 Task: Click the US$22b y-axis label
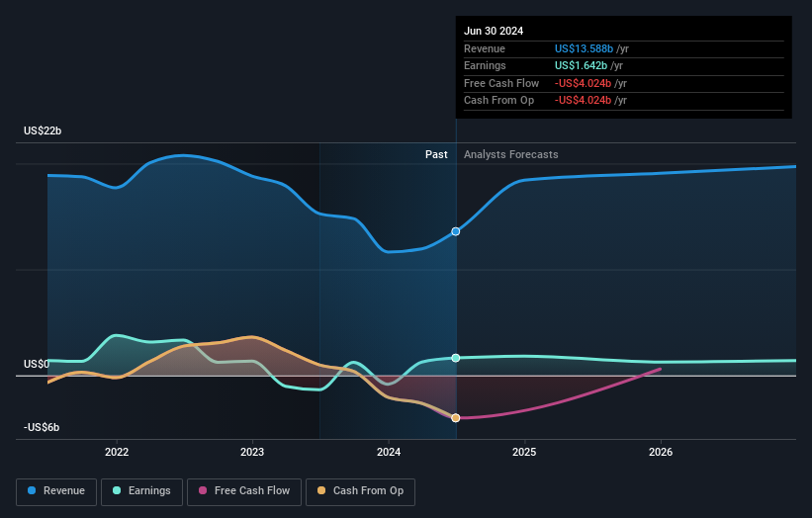pyautogui.click(x=43, y=130)
